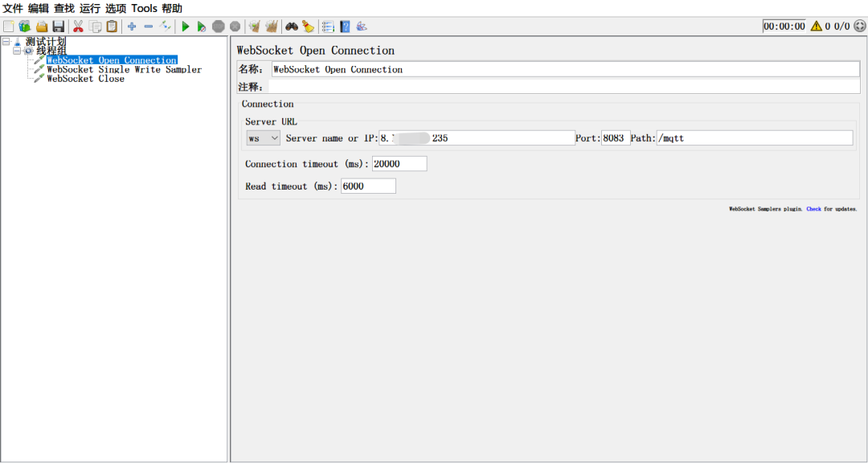Copy the selected sampler
The image size is (868, 463).
[x=96, y=26]
